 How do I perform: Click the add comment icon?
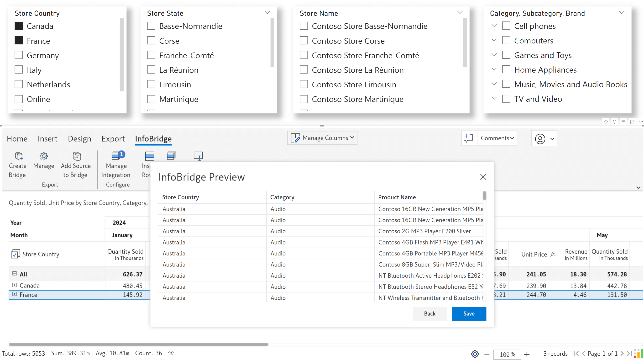click(469, 138)
